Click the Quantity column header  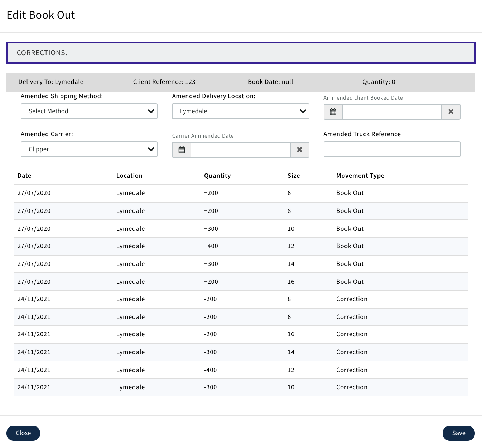[x=217, y=176]
